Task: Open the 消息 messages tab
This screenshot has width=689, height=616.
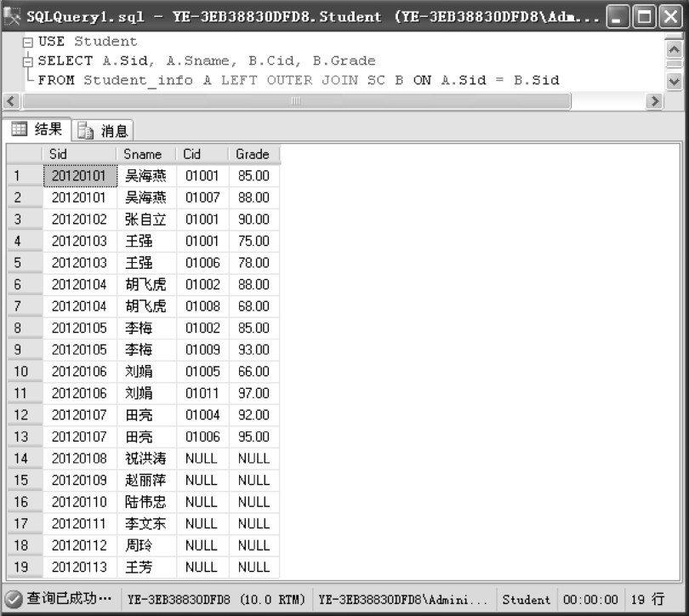Action: pyautogui.click(x=102, y=130)
